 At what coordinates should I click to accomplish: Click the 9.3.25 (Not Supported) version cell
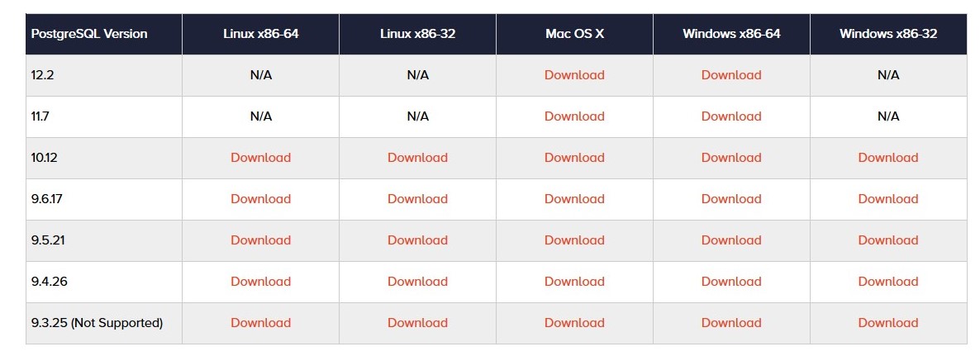(97, 323)
